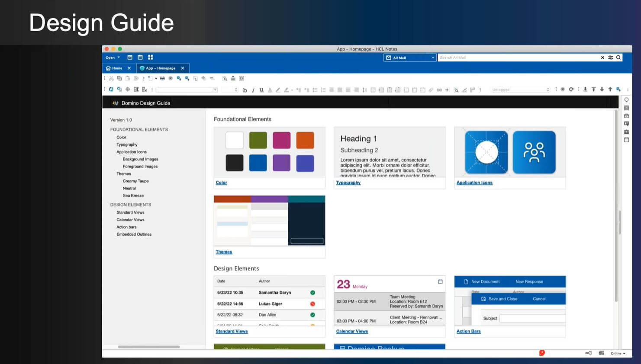
Task: Click the olive green color swatch
Action: [x=258, y=140]
